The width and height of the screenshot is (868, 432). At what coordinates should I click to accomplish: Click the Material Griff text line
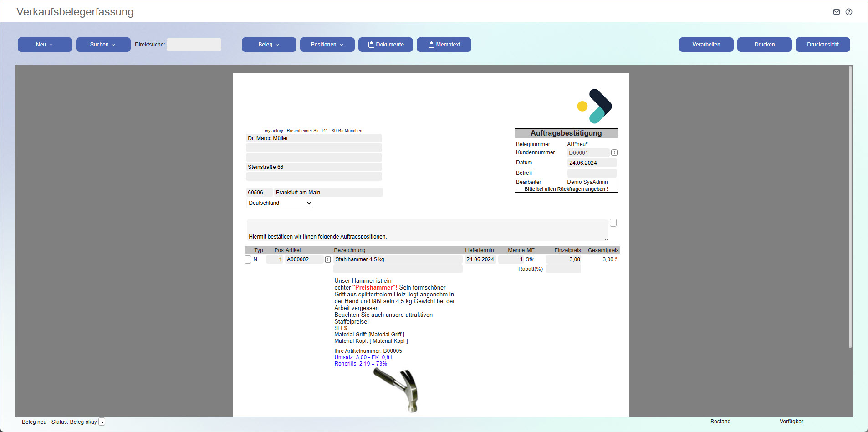click(x=369, y=335)
